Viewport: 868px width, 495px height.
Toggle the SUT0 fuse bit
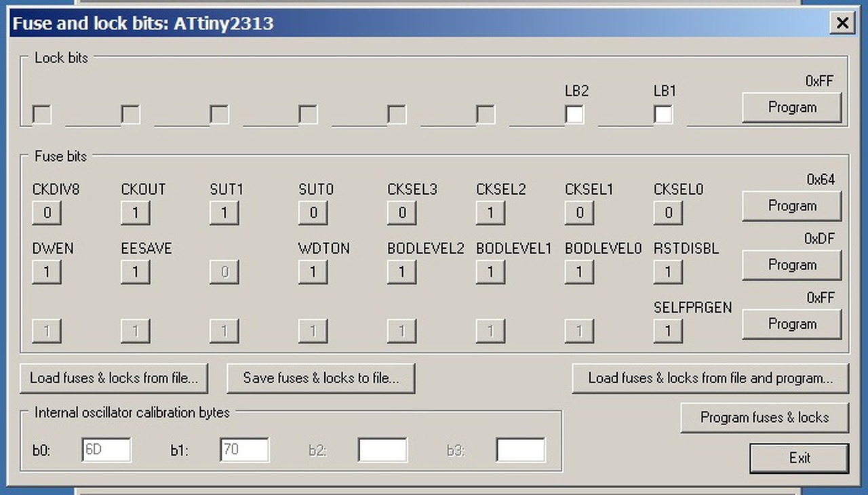pos(313,213)
